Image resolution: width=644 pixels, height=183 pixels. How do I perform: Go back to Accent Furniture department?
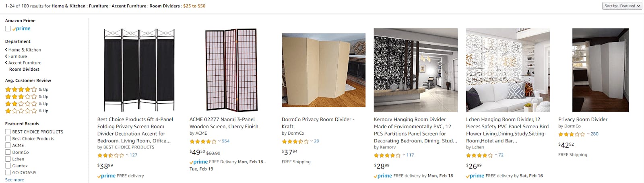coord(23,63)
